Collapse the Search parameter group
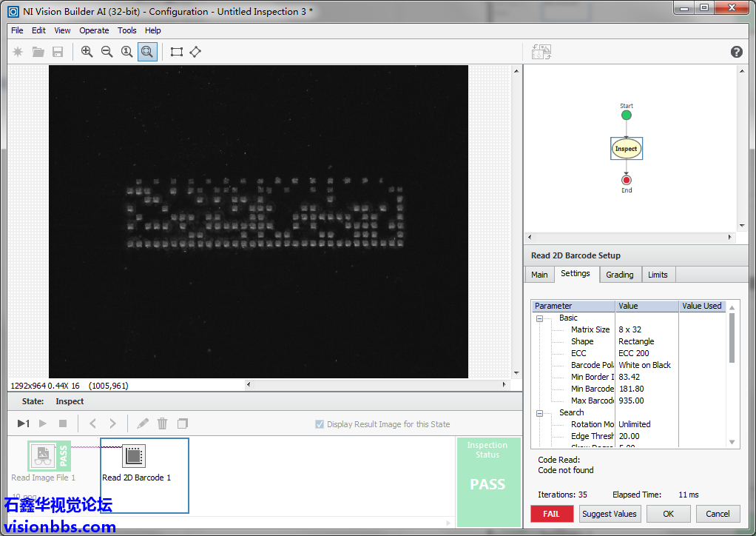The image size is (756, 536). point(539,413)
